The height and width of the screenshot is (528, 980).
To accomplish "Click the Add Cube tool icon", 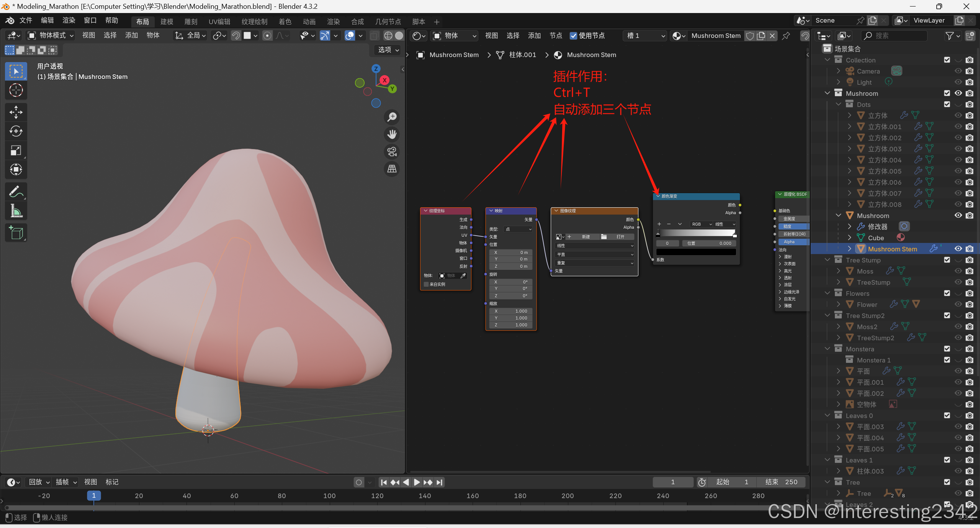I will coord(16,233).
